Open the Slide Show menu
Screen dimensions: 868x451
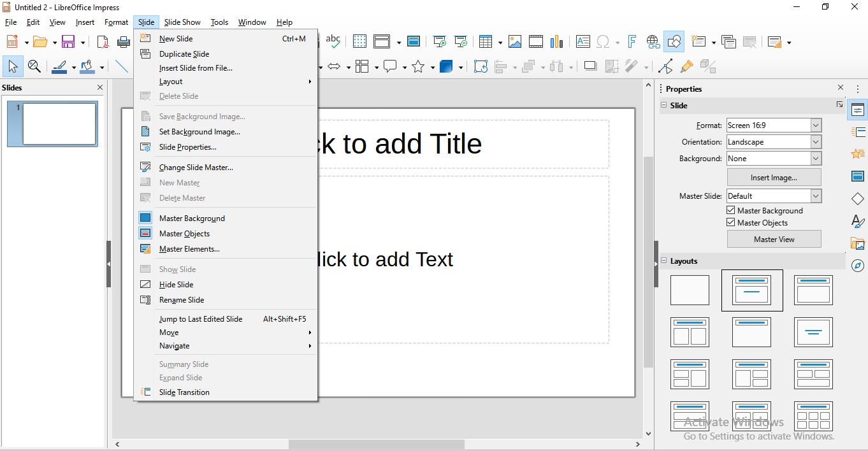(182, 22)
